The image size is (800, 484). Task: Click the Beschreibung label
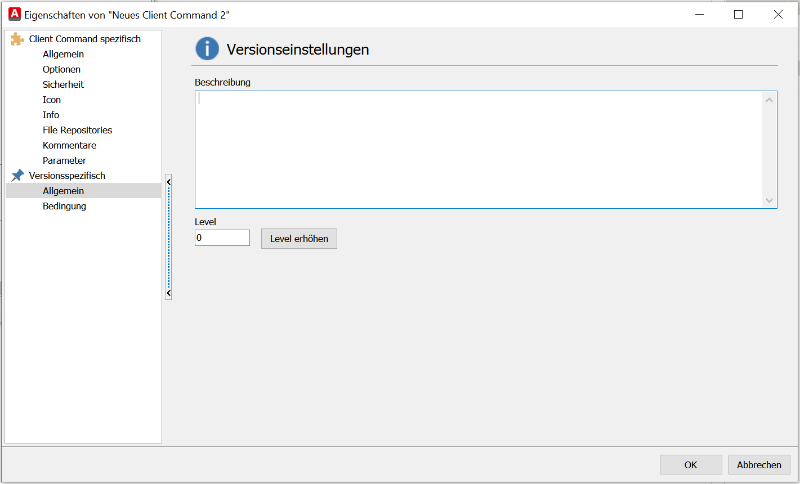click(x=222, y=82)
